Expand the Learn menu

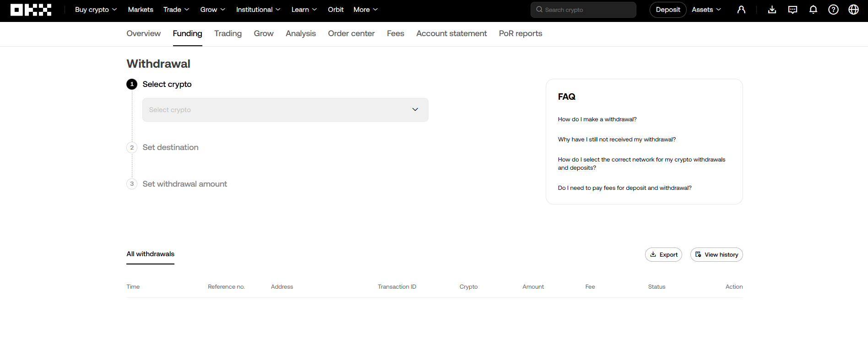(304, 10)
